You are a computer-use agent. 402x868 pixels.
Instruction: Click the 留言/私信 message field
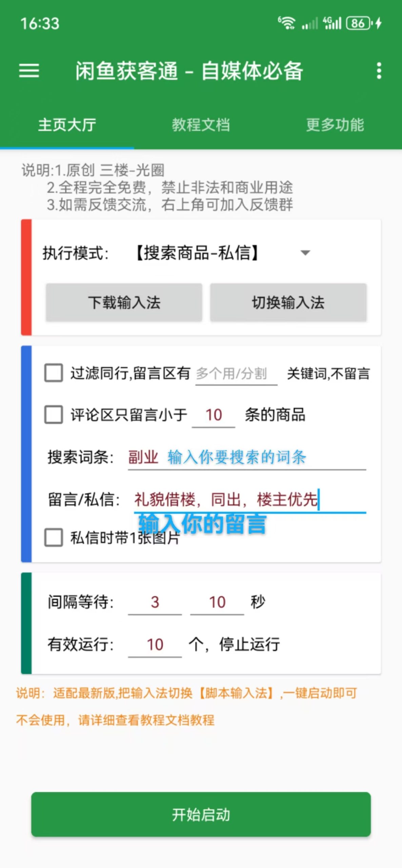click(x=249, y=500)
